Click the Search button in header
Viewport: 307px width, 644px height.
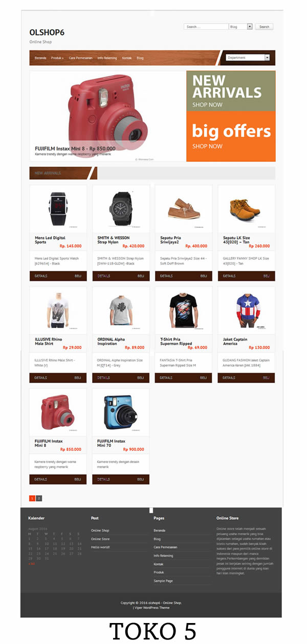tap(264, 27)
